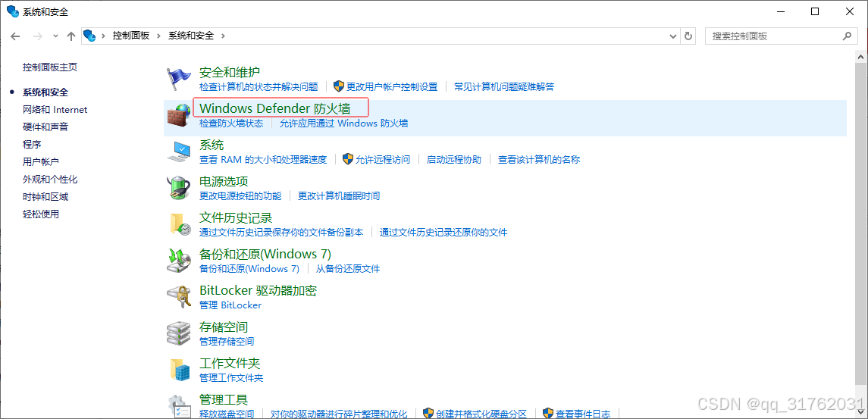Image resolution: width=868 pixels, height=419 pixels.
Task: Select 程序 in sidebar
Action: 32,145
